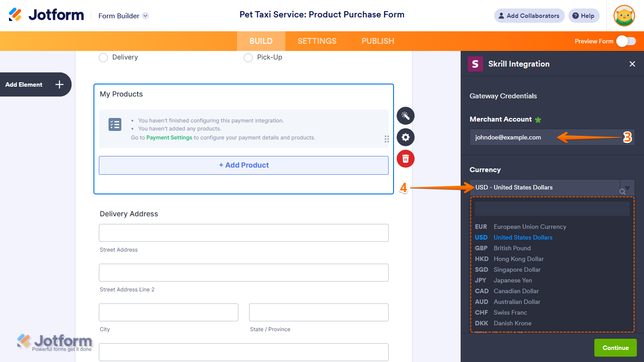This screenshot has height=362, width=644.
Task: Open payment settings via the gear icon
Action: coord(405,137)
